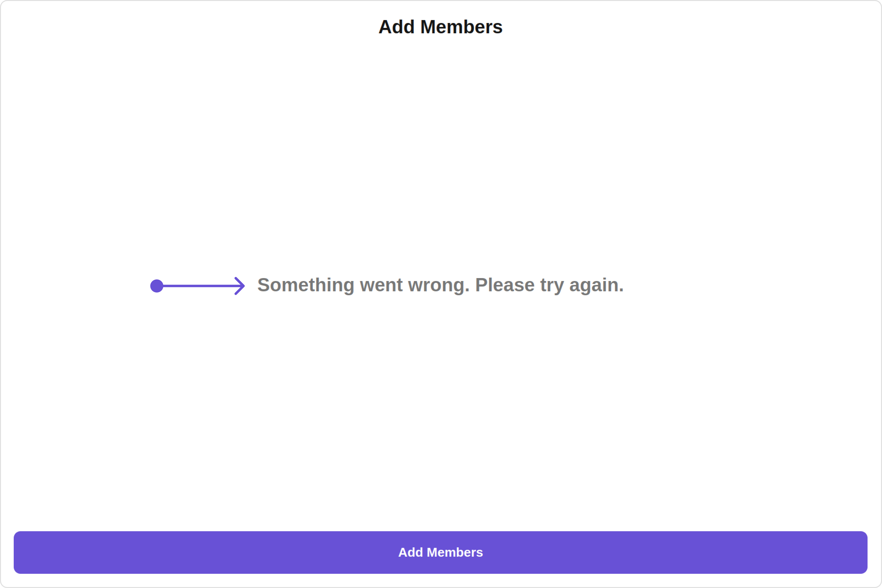
Task: Click the word 'went' in error message
Action: (x=381, y=285)
